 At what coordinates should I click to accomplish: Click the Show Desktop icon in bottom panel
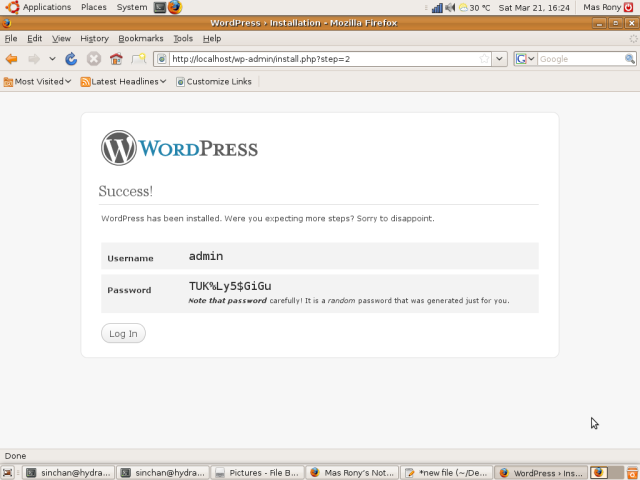coord(7,473)
